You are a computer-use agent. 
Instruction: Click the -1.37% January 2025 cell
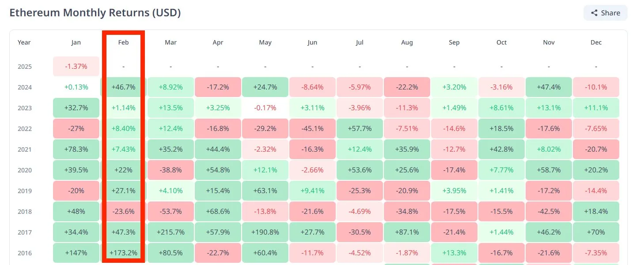tap(76, 66)
